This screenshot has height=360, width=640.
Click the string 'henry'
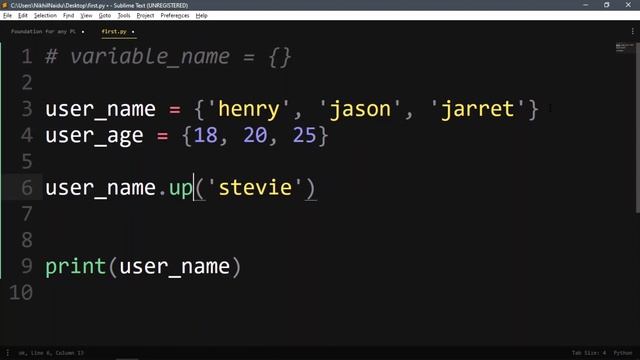click(249, 109)
